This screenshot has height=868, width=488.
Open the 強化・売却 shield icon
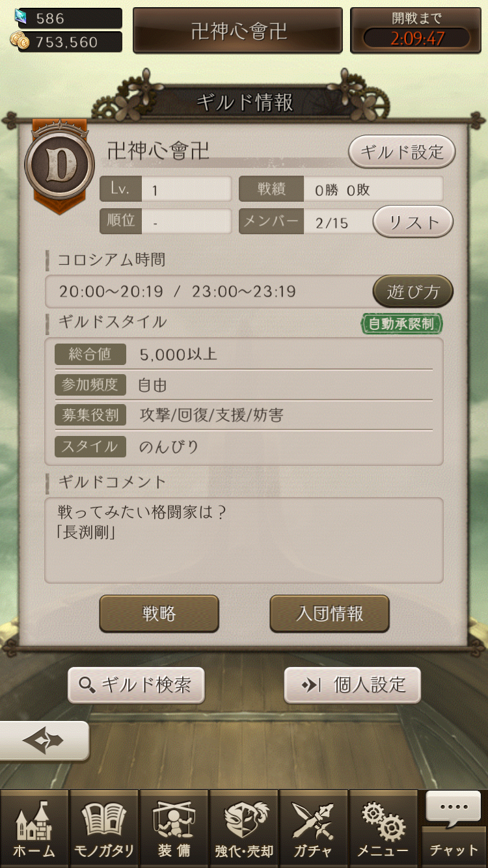coord(243,828)
